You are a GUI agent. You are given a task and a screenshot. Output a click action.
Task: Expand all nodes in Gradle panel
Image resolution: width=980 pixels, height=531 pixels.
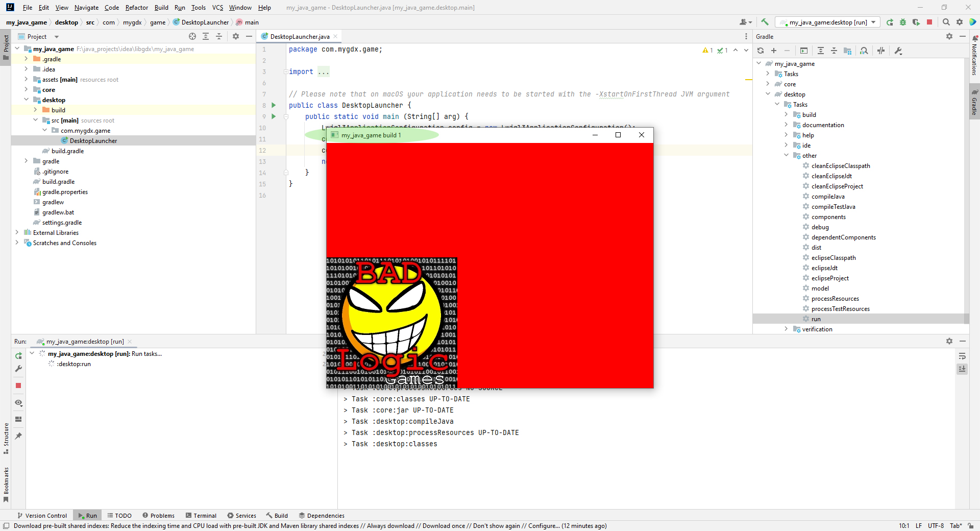click(x=821, y=51)
